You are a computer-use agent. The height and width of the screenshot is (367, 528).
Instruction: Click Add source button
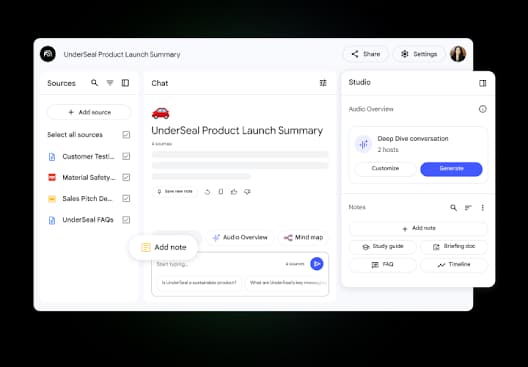(x=89, y=112)
